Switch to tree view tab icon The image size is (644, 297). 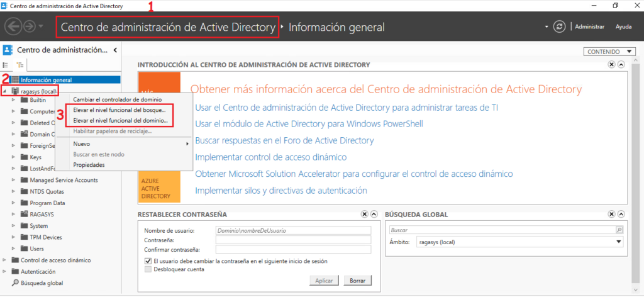[x=19, y=65]
